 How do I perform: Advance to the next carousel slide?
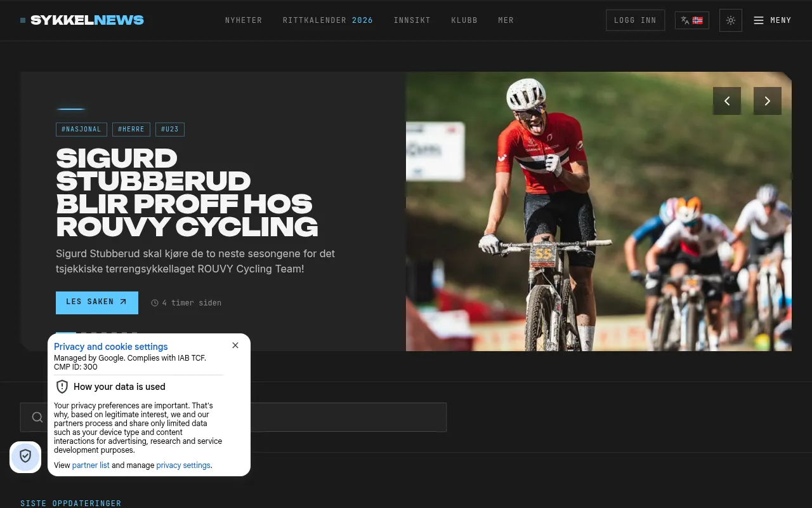[x=768, y=101]
